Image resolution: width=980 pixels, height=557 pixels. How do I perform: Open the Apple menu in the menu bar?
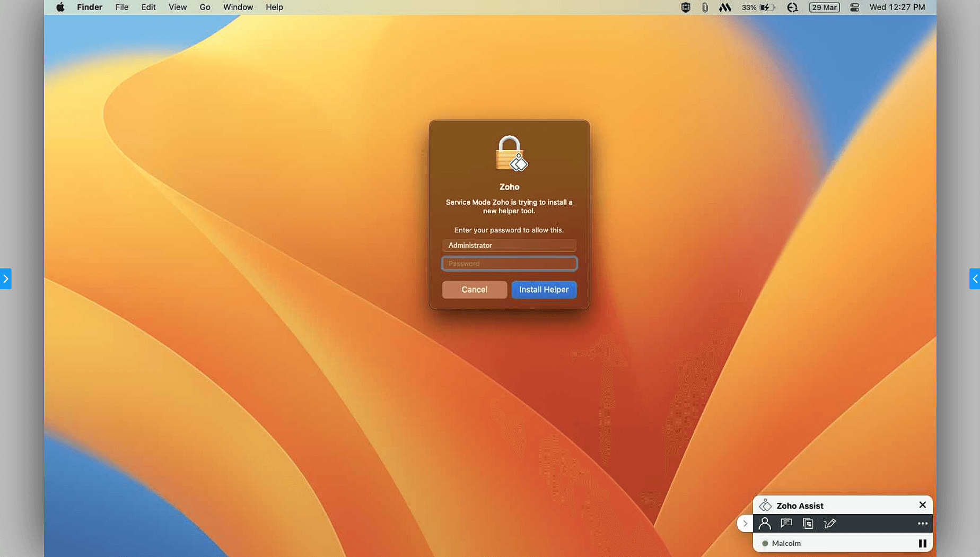point(60,7)
